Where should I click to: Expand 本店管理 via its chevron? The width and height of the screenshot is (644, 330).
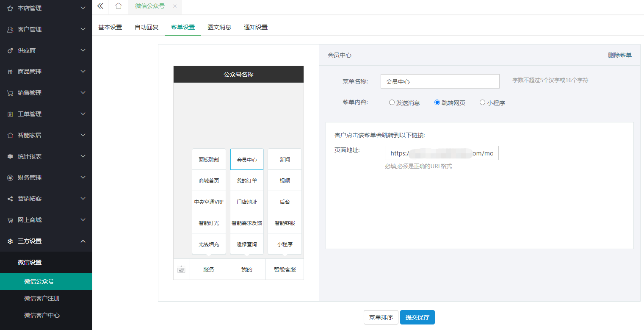click(x=83, y=8)
